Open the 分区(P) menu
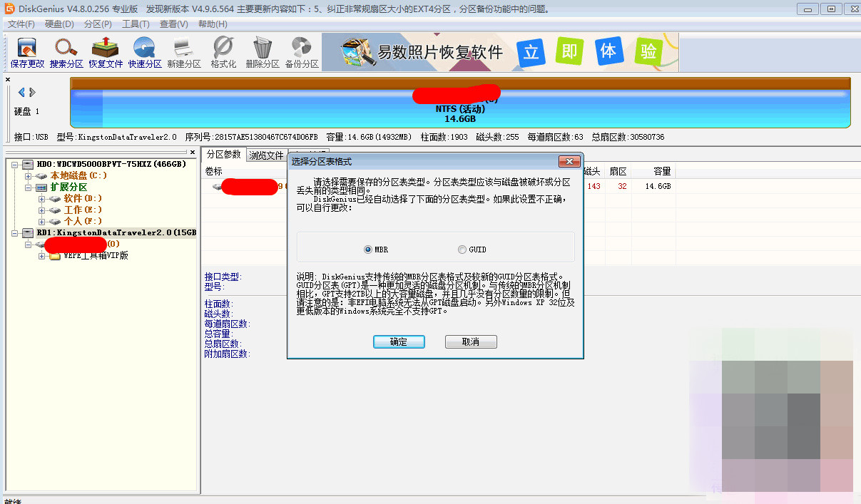This screenshot has width=861, height=504. (x=98, y=24)
